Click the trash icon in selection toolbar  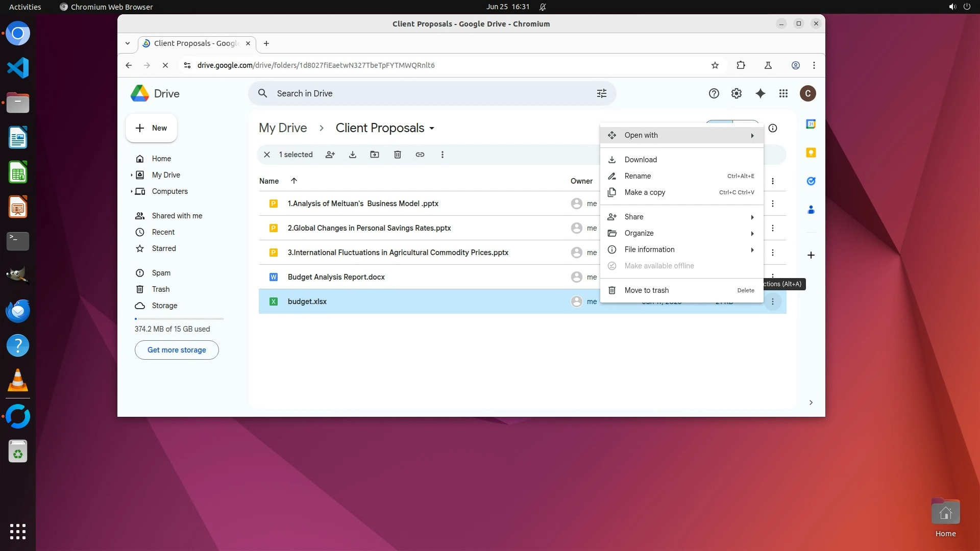(x=398, y=155)
